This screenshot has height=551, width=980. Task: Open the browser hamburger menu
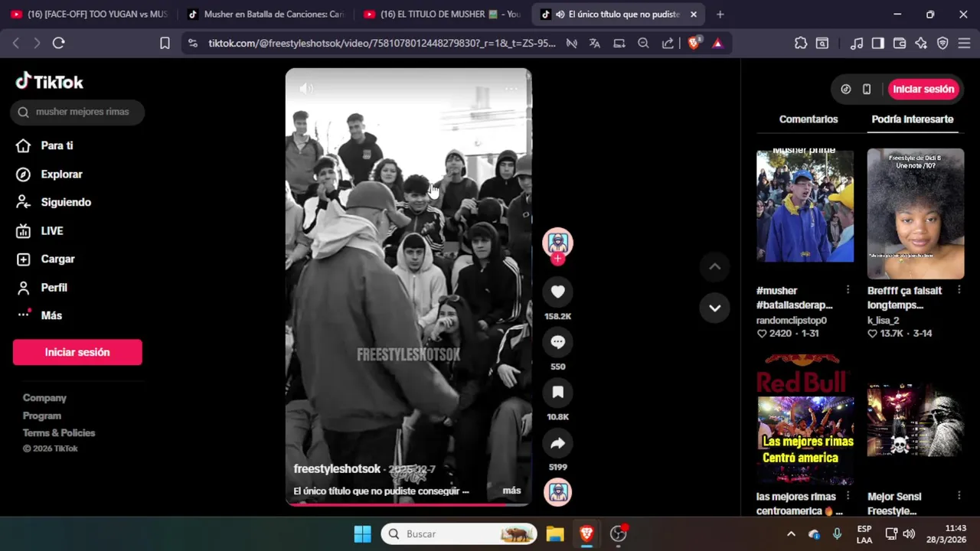tap(964, 43)
